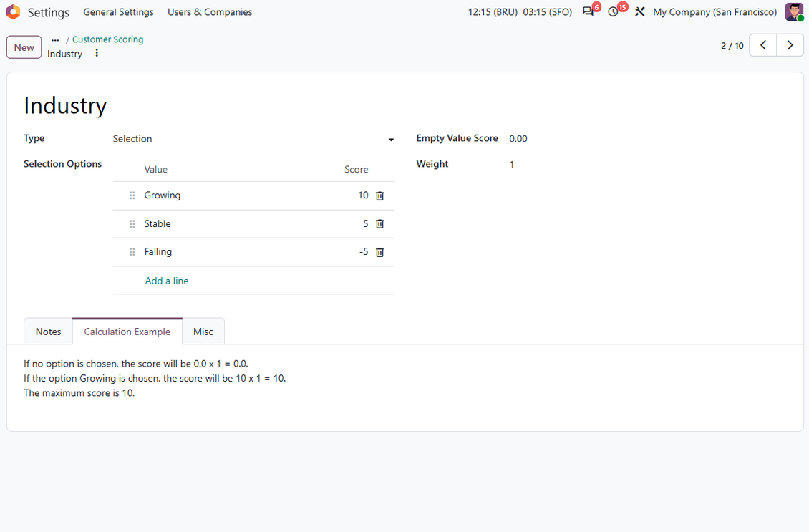Click Add a line link
Screen dimensions: 809x532
coord(167,281)
